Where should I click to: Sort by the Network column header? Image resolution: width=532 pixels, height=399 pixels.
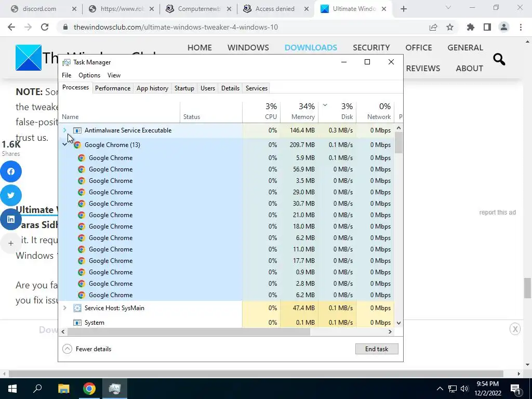[x=375, y=112]
